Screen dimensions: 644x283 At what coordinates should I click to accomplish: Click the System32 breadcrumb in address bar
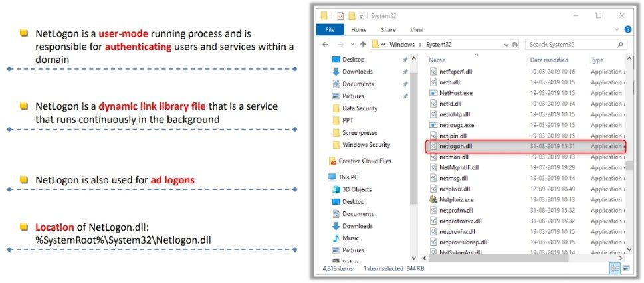[x=439, y=45]
